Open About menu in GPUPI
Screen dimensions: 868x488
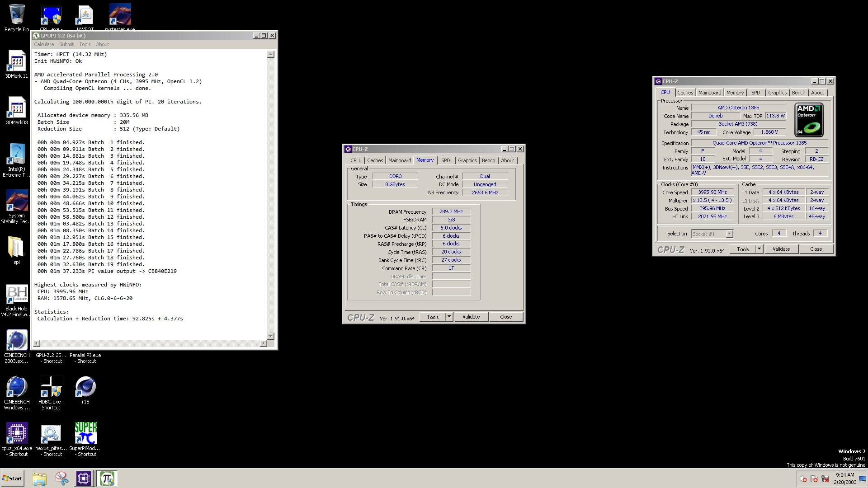(103, 44)
